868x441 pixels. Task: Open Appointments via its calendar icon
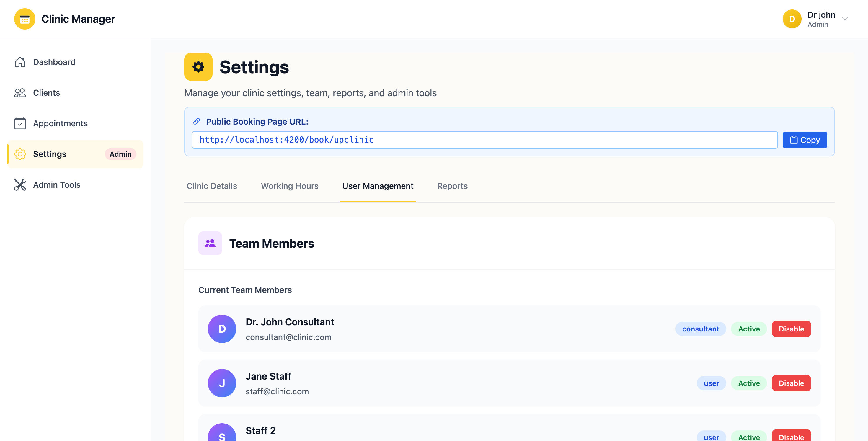[x=20, y=123]
